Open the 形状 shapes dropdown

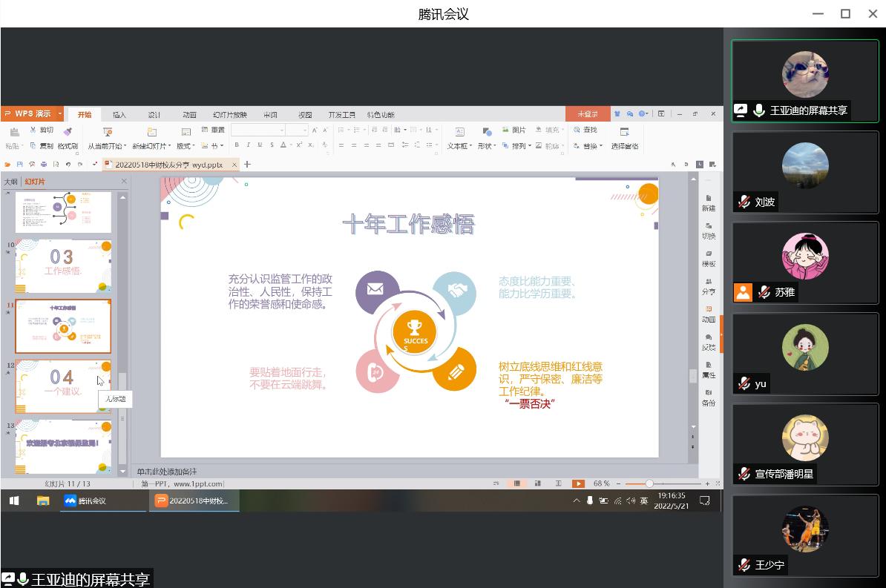pyautogui.click(x=486, y=146)
